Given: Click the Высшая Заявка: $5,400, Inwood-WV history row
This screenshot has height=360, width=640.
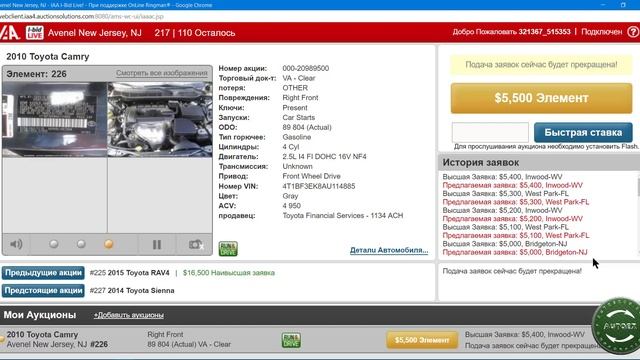Looking at the screenshot, I should click(502, 177).
